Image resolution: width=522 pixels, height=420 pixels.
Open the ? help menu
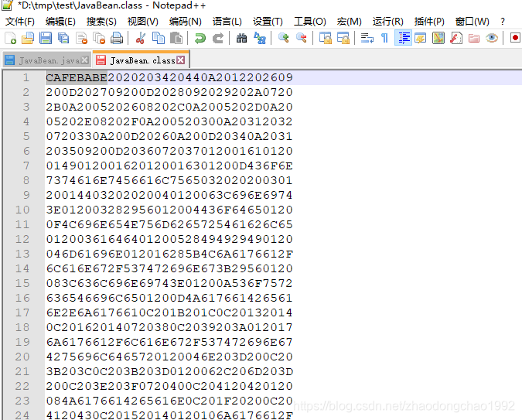(x=503, y=22)
